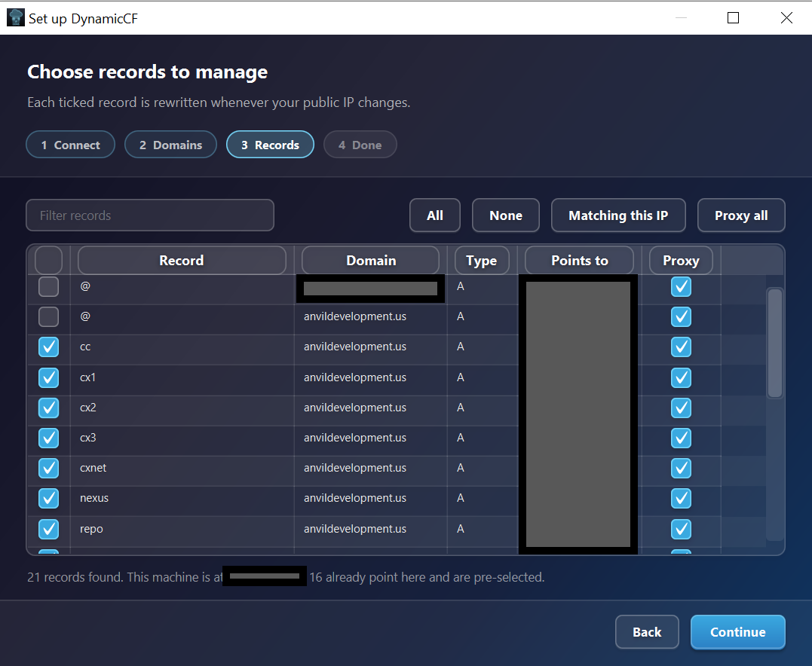Select step 3 Records
Viewport: 812px width, 666px height.
(x=270, y=145)
